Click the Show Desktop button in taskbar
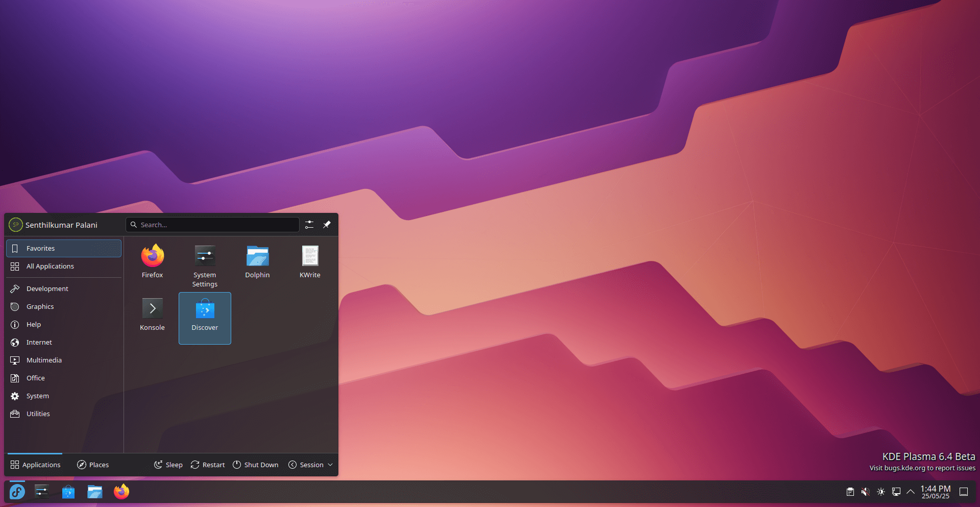980x507 pixels. (964, 492)
